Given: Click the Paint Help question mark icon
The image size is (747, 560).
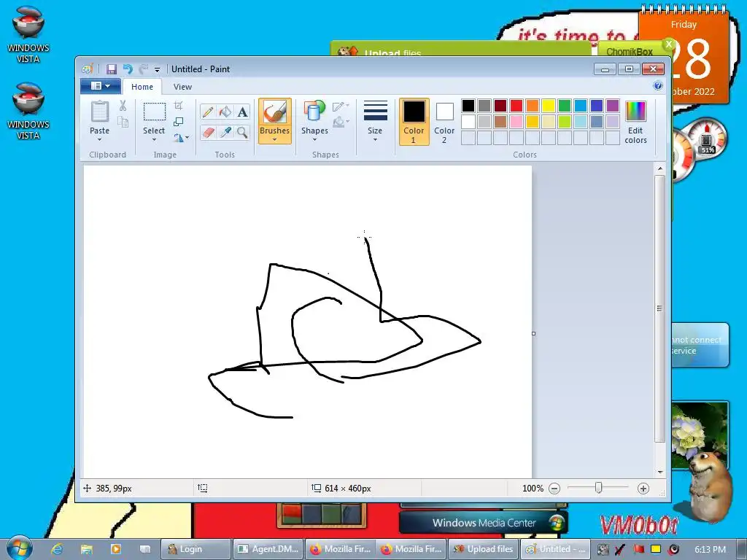Looking at the screenshot, I should coord(658,86).
